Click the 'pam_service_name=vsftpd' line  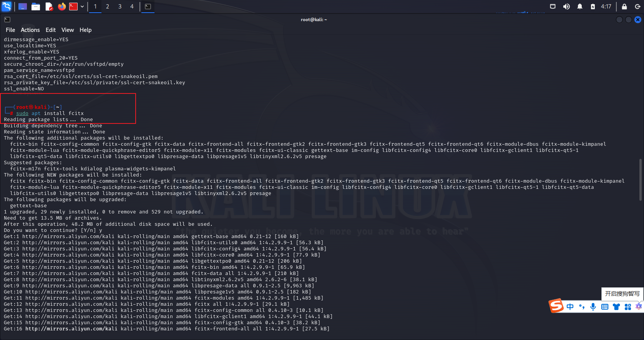(39, 70)
